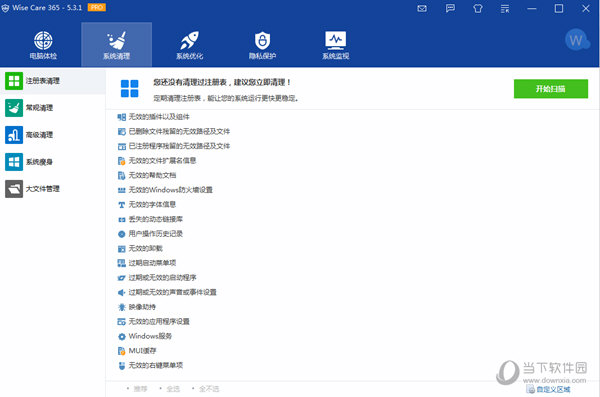Select 注册表清理 green grid icon in sidebar
Screen dimensions: 600x397
[14, 81]
